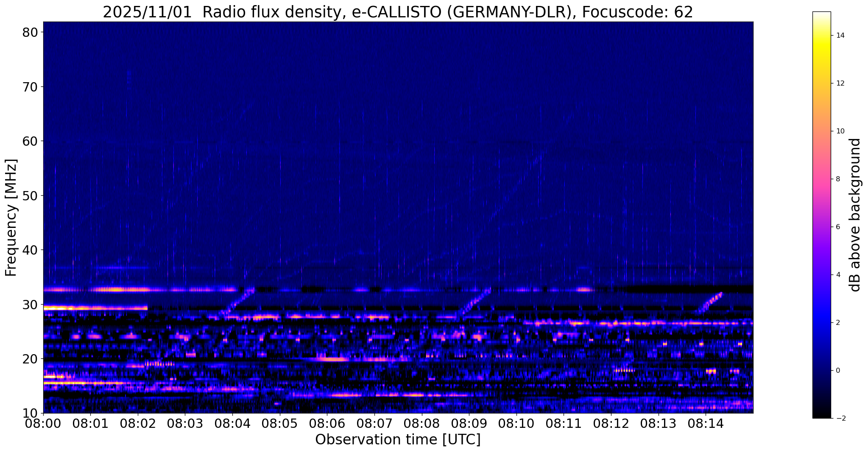Click the colorbar at the 8 dB pink level
This screenshot has height=452, width=868.
coord(821,179)
